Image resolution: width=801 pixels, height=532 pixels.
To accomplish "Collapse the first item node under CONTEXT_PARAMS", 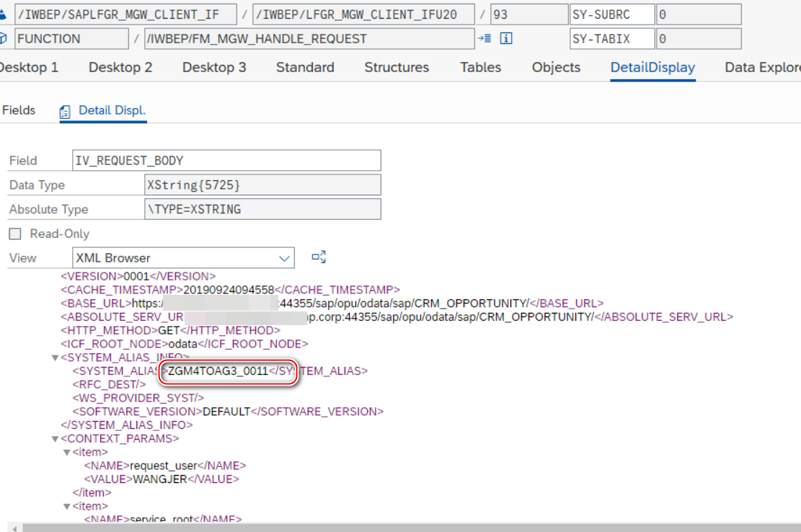I will pos(67,453).
